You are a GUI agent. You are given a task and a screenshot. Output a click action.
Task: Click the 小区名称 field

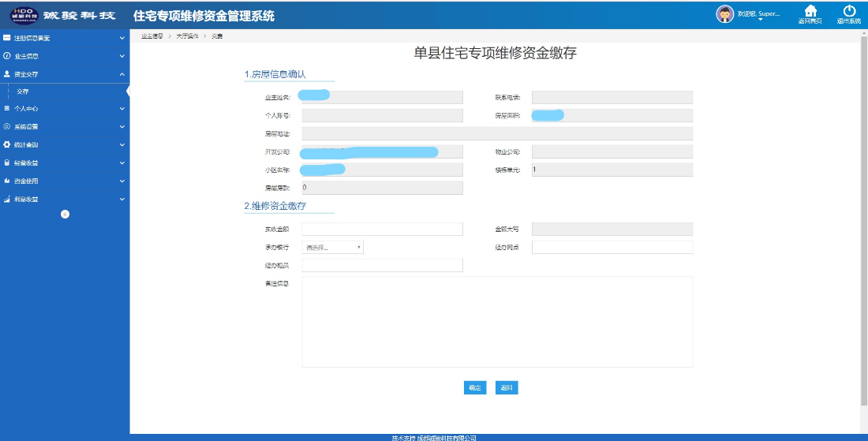click(x=382, y=170)
